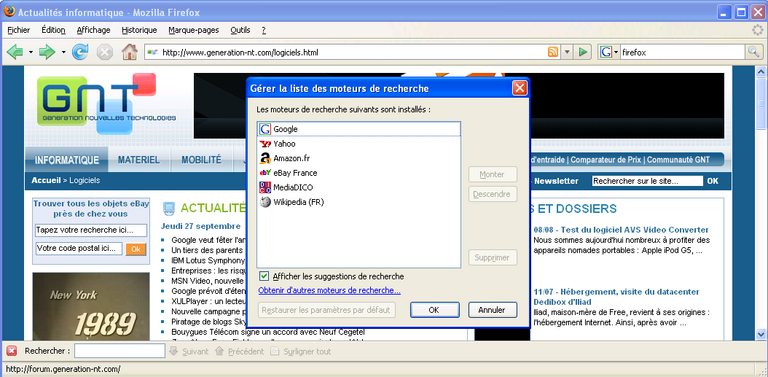Switch to the MATERIEL site tab
The image size is (768, 377).
click(139, 160)
